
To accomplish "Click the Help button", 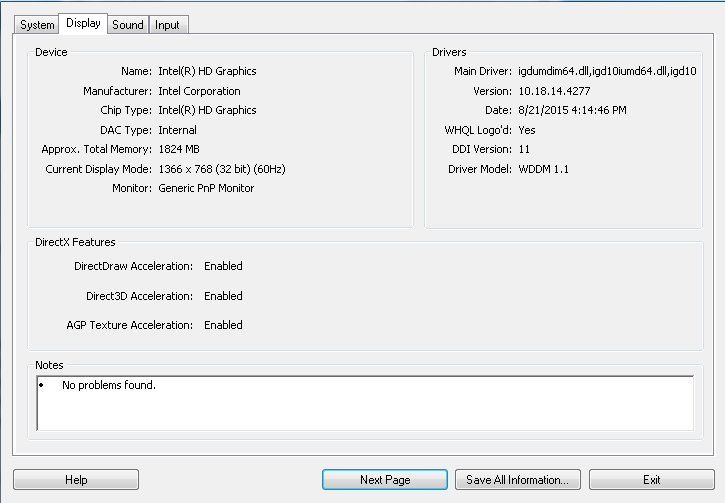I will click(x=76, y=479).
